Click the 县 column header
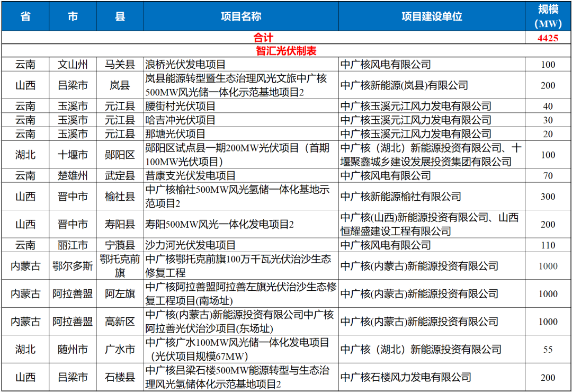 (120, 16)
